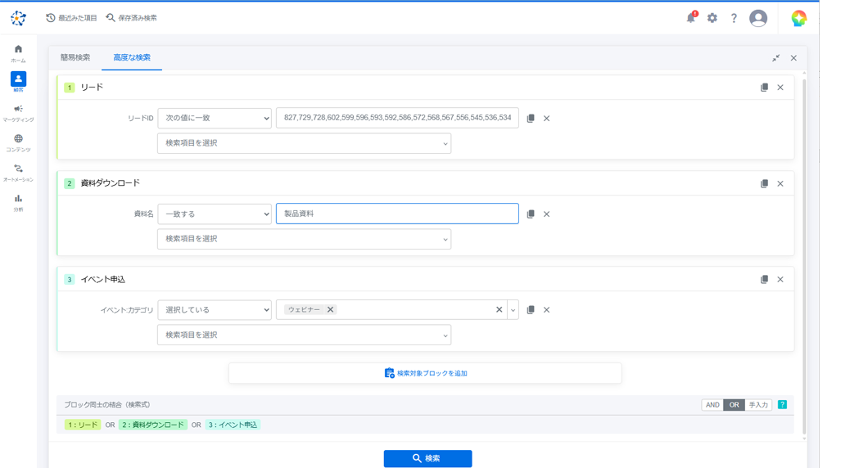This screenshot has width=868, height=468.
Task: Click the 資料名 text field containing 製品資料
Action: pyautogui.click(x=397, y=214)
